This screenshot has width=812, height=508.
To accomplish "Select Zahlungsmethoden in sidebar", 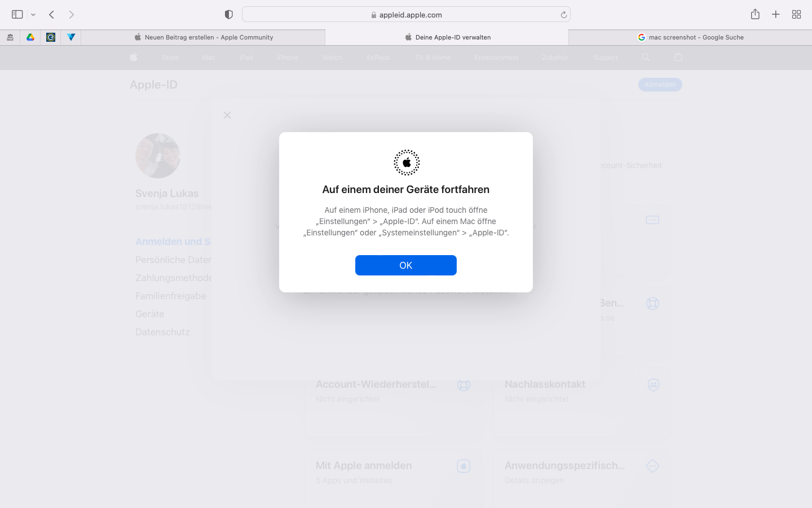I will [x=173, y=278].
